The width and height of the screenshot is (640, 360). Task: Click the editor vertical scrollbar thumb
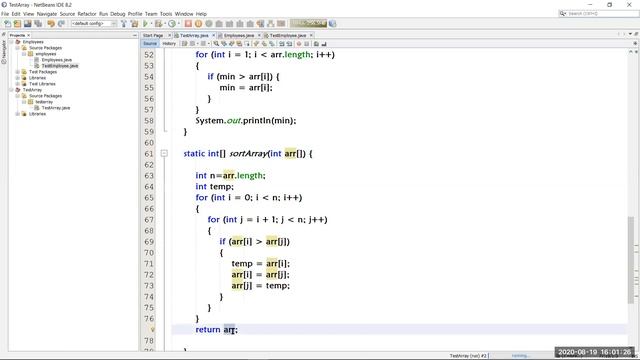pyautogui.click(x=631, y=260)
